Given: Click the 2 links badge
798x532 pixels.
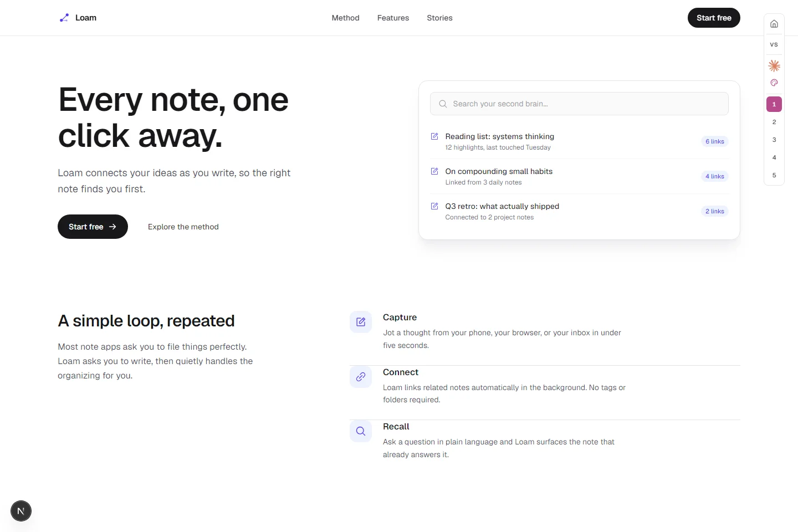Looking at the screenshot, I should pos(715,211).
